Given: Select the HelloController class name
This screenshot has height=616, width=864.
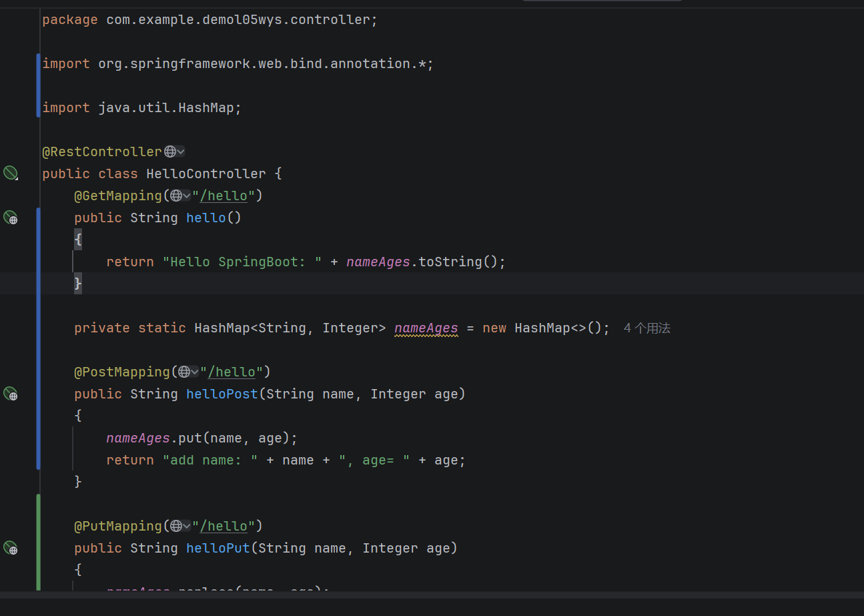Looking at the screenshot, I should 206,174.
